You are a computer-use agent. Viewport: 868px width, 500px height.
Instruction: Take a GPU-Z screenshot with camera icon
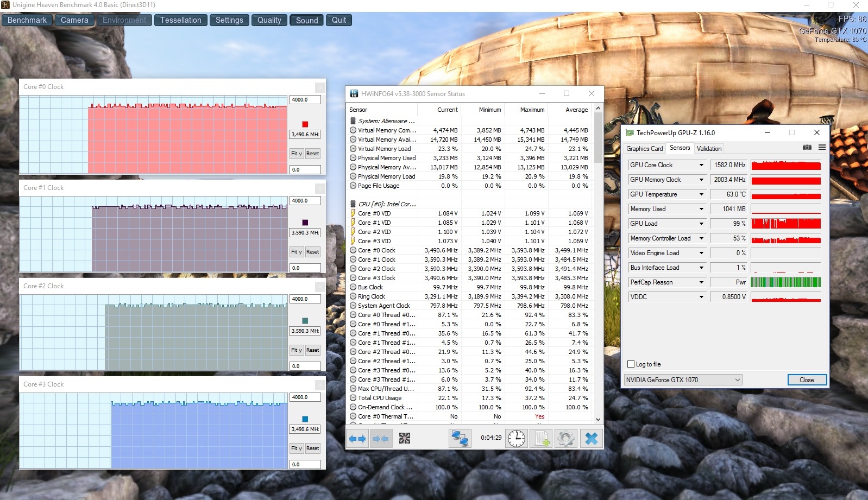[x=807, y=148]
